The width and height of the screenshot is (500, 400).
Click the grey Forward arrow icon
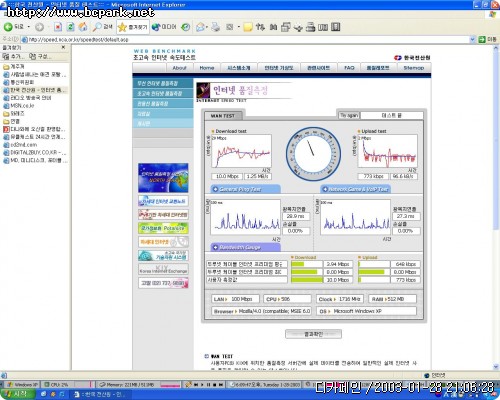[x=39, y=27]
